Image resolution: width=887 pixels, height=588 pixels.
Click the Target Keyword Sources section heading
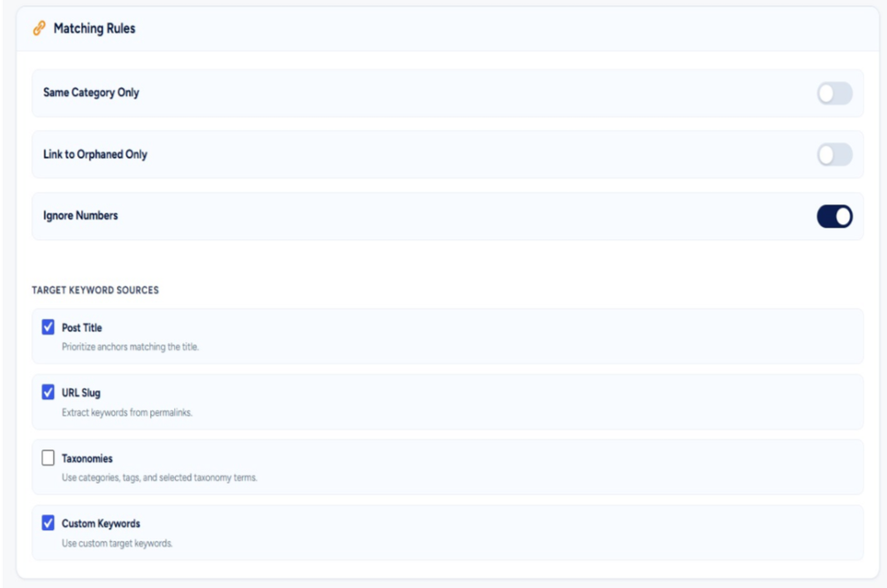tap(95, 290)
